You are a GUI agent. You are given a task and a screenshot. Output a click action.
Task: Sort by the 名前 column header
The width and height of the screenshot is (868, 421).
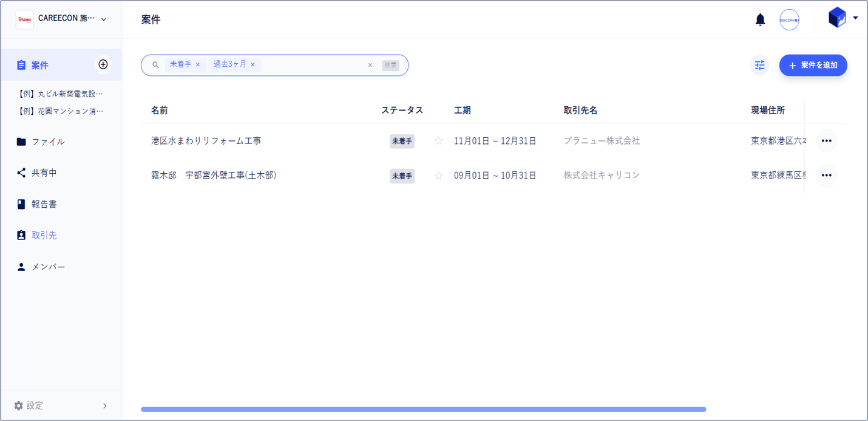pos(160,110)
